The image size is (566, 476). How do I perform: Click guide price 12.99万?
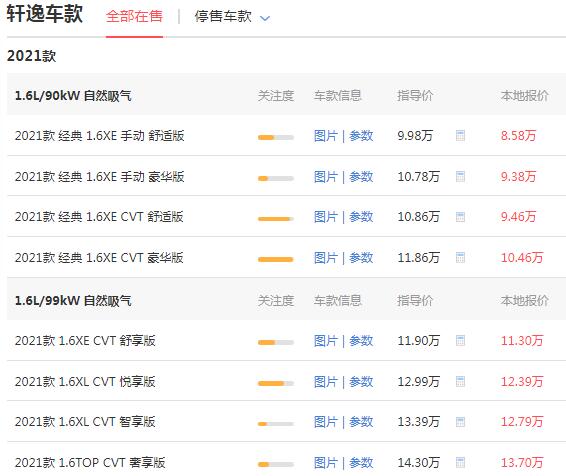(419, 381)
